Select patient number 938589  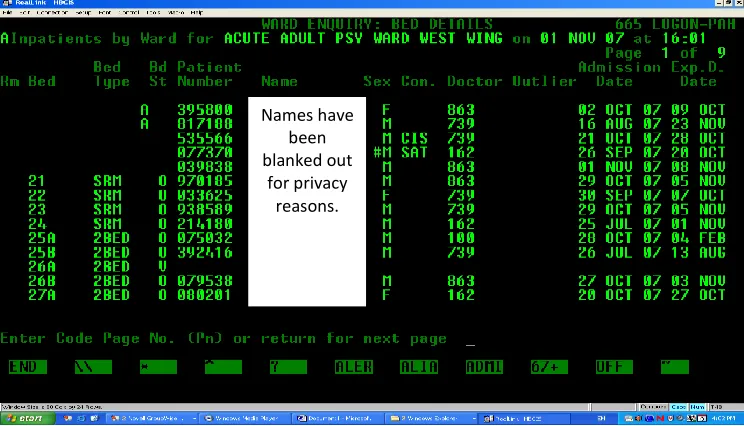pyautogui.click(x=205, y=209)
